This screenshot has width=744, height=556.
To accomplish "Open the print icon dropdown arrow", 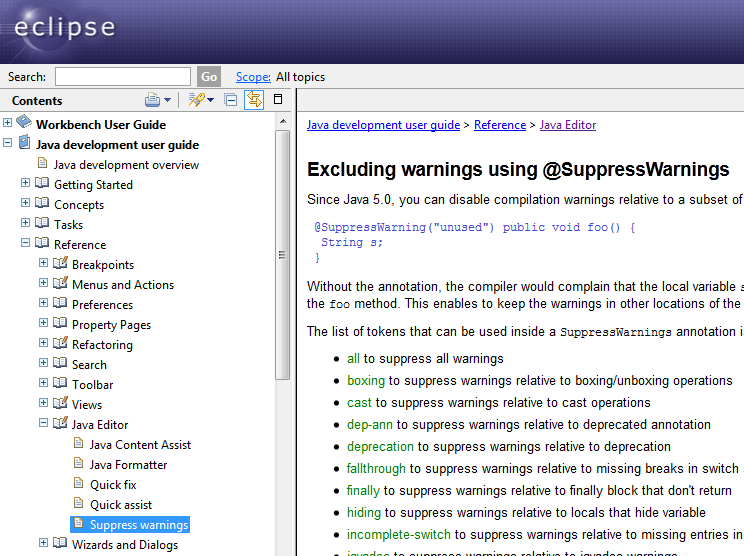I will pyautogui.click(x=167, y=100).
